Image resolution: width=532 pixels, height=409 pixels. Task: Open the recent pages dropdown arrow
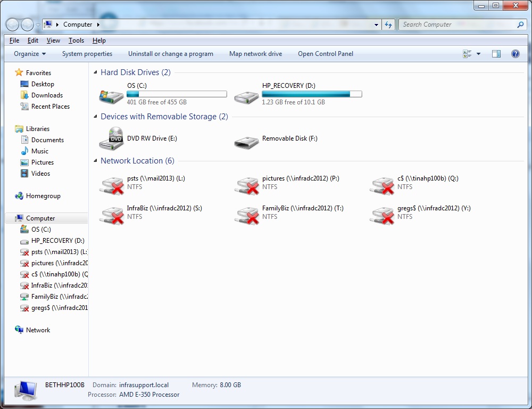37,24
